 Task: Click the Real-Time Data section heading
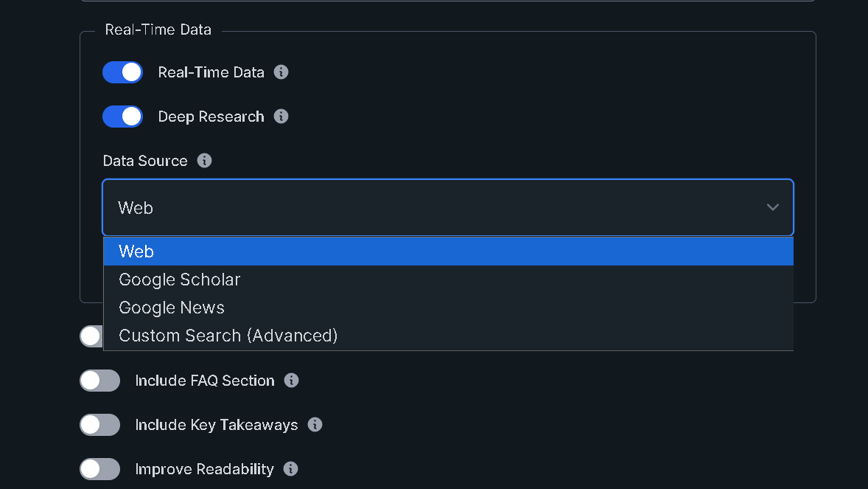click(x=158, y=29)
